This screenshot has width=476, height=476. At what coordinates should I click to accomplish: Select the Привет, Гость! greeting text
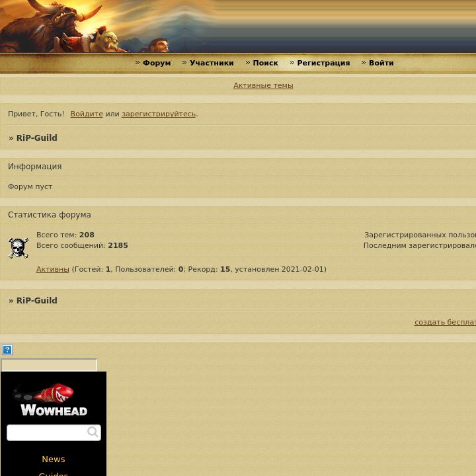point(36,114)
